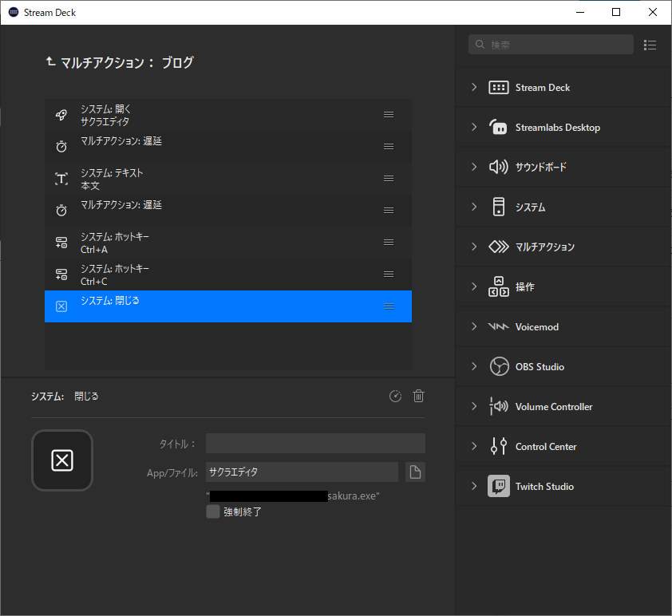Screen dimensions: 672x616
Task: Click the reorder handle on システム: テキスト row
Action: tap(389, 178)
